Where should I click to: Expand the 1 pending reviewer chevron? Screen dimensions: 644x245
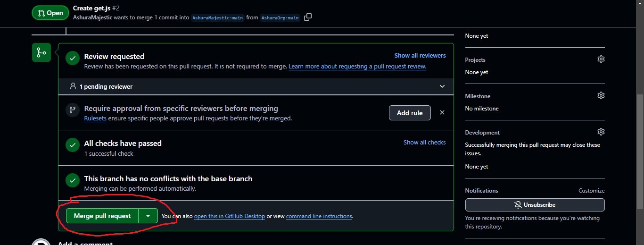[x=442, y=86]
